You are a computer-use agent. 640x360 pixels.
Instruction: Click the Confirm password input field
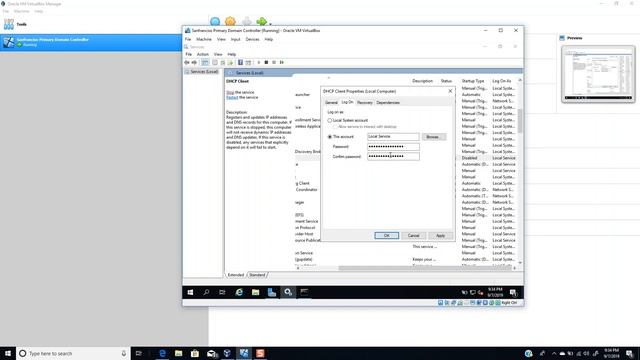tap(393, 156)
